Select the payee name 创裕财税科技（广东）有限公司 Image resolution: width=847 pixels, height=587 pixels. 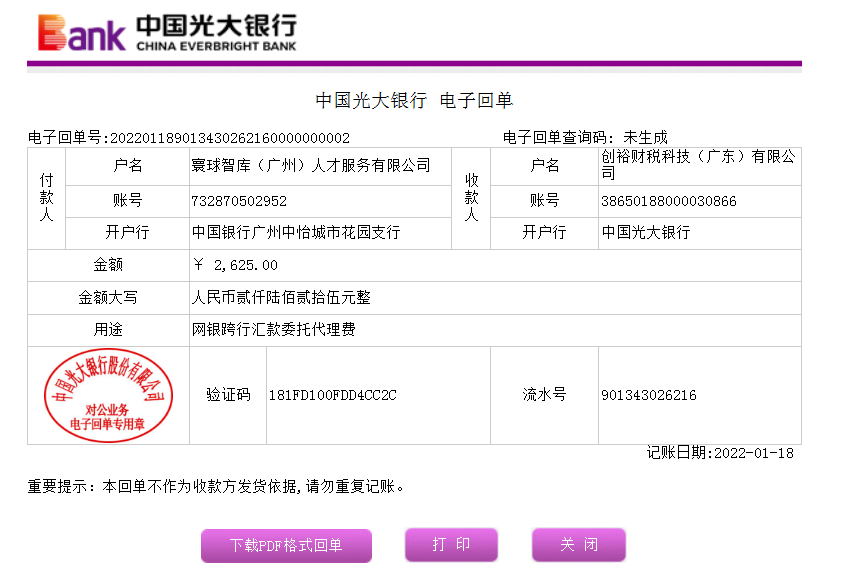coord(698,165)
